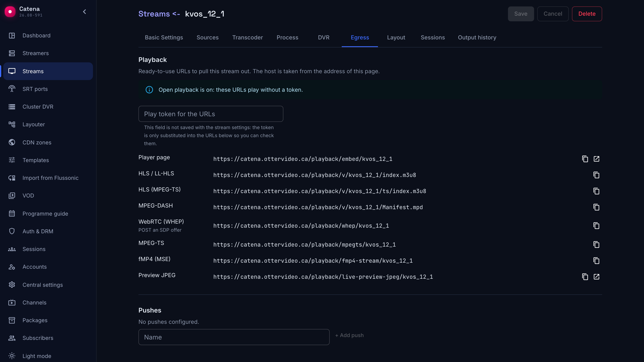Switch to the Basic Settings tab
Viewport: 644px width, 362px height.
click(x=164, y=37)
